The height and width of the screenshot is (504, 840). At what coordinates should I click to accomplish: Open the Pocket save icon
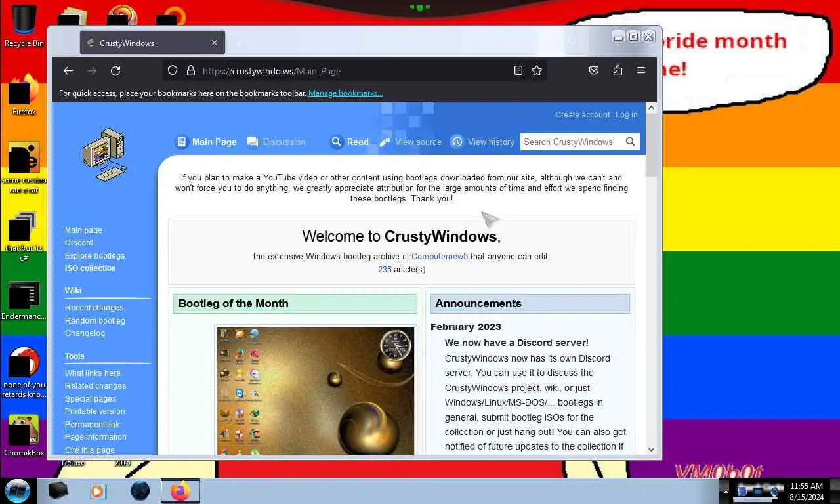pyautogui.click(x=594, y=71)
